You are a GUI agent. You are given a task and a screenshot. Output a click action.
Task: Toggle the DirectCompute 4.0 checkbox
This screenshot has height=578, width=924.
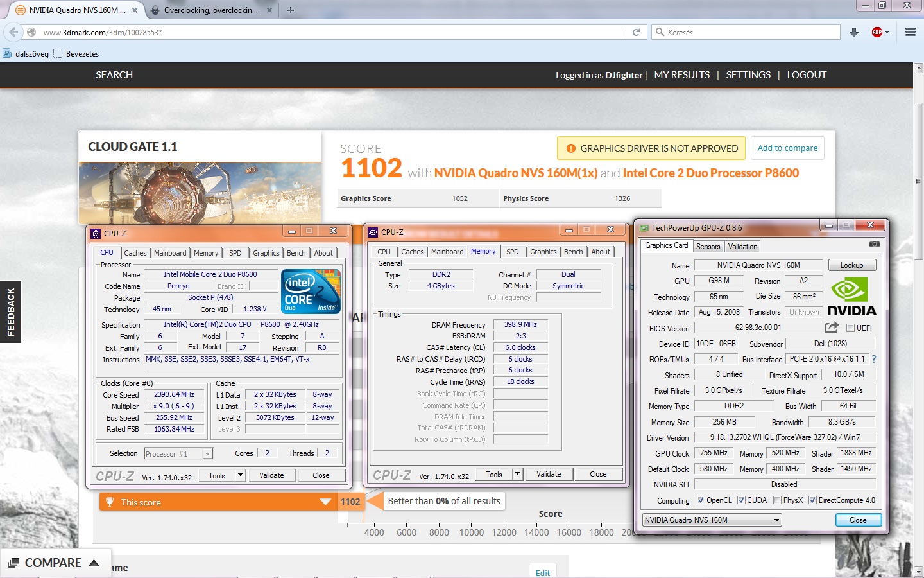(812, 500)
